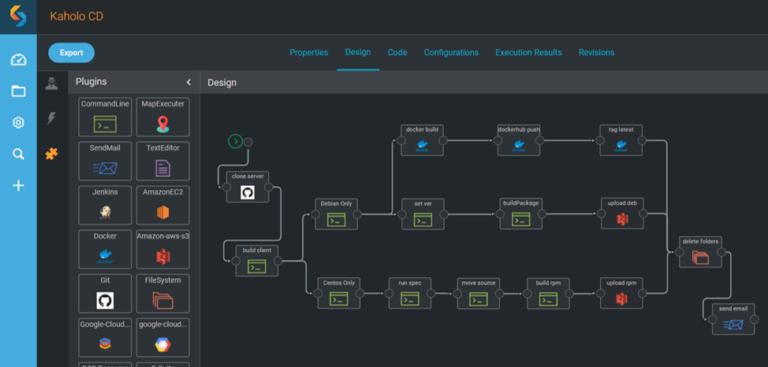Pick the CommandLine plugin

pos(105,117)
